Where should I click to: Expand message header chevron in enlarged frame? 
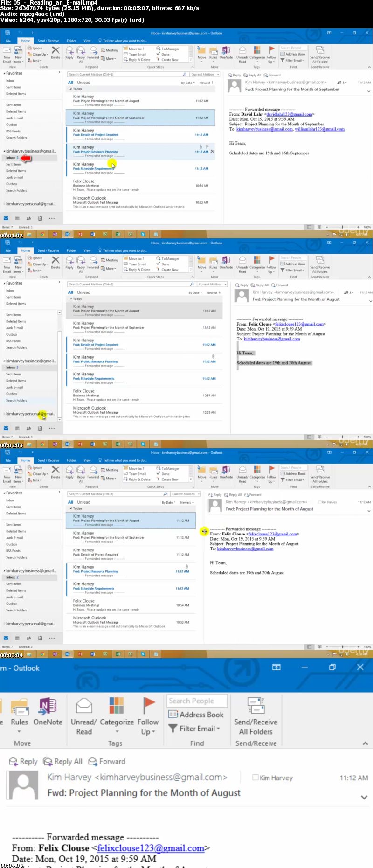(x=365, y=797)
